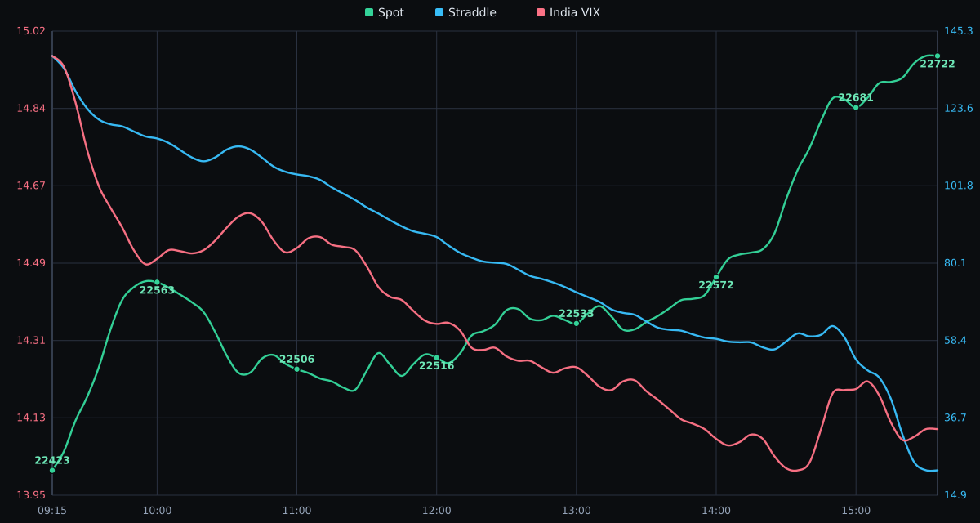Click the 14:00 x-axis time label

(x=716, y=511)
